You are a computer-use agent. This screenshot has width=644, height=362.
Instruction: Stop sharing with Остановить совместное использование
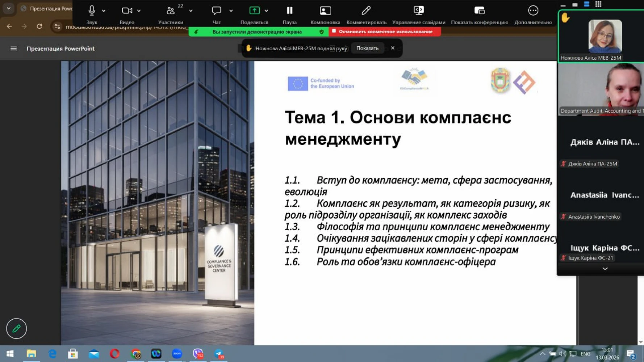tap(385, 31)
